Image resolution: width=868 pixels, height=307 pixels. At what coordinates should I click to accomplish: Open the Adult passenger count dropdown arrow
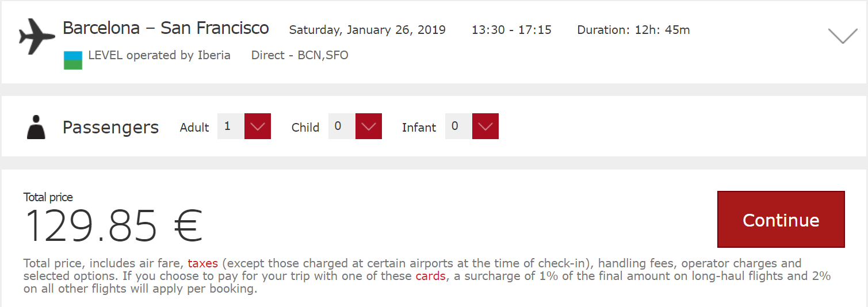tap(258, 126)
